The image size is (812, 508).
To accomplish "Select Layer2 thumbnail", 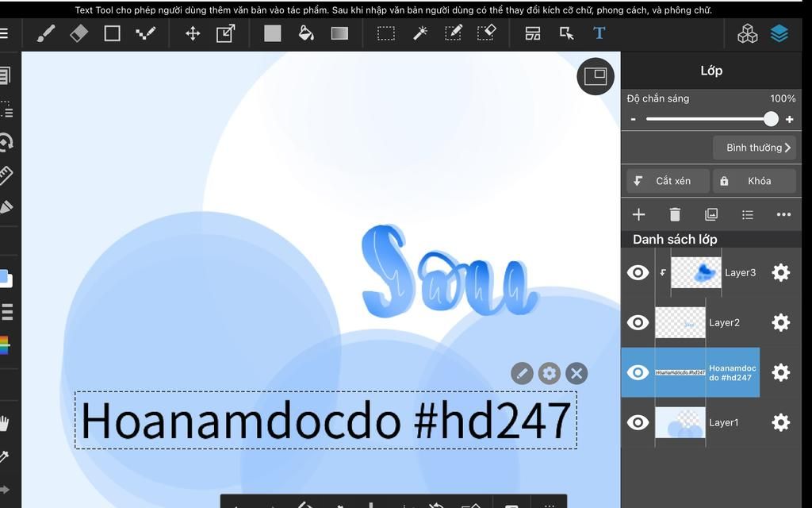I will pyautogui.click(x=680, y=322).
